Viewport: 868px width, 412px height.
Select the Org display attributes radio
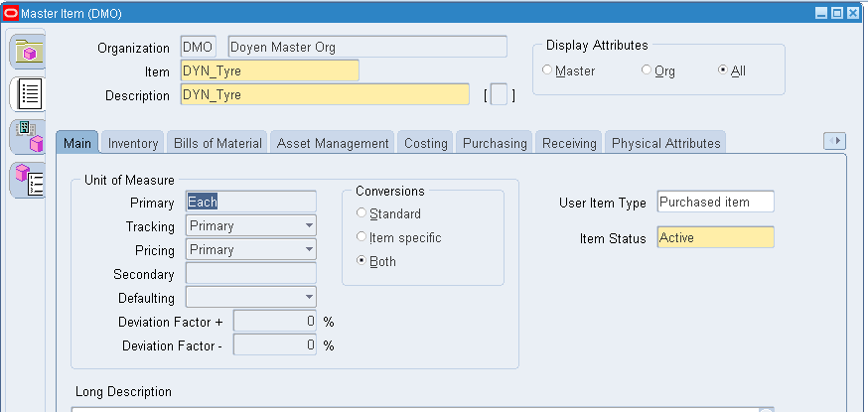coord(647,70)
